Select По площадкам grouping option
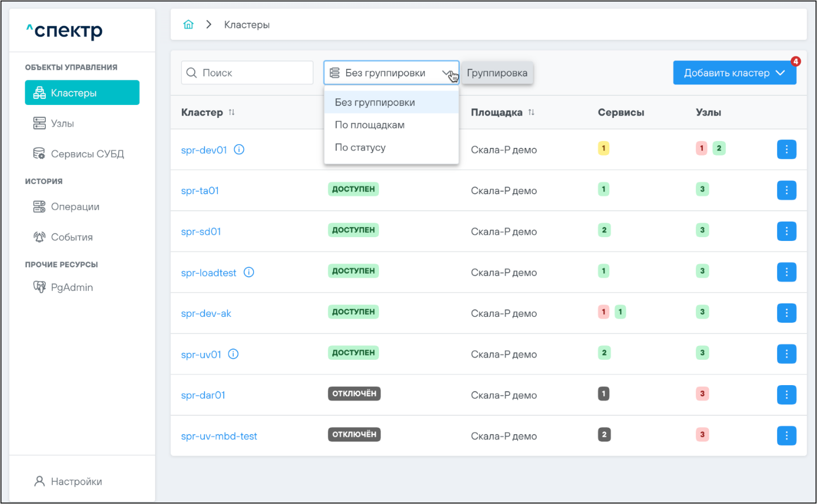This screenshot has height=504, width=817. click(370, 125)
